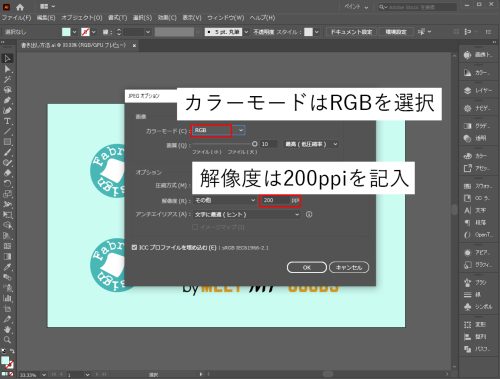500x379 pixels.
Task: Close the 書き出し方法.ai document tab
Action: click(134, 46)
